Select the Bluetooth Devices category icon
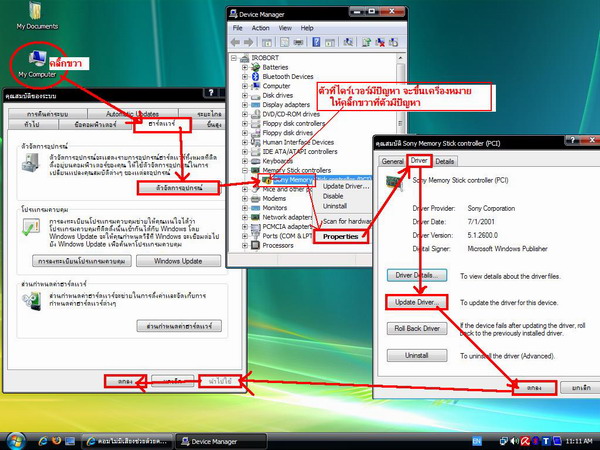600x450 pixels. (x=255, y=77)
